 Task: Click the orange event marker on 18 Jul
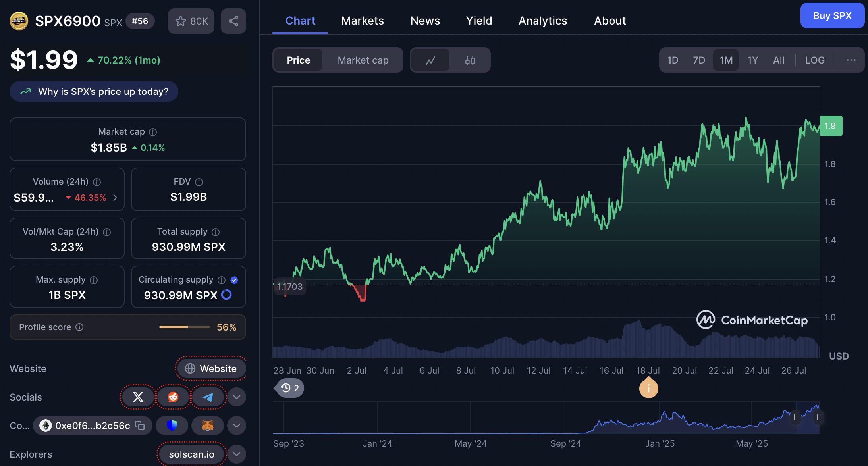tap(649, 387)
